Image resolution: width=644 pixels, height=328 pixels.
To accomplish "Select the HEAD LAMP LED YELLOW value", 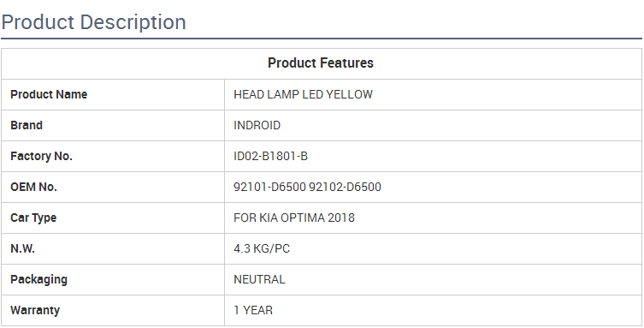I will tap(303, 94).
